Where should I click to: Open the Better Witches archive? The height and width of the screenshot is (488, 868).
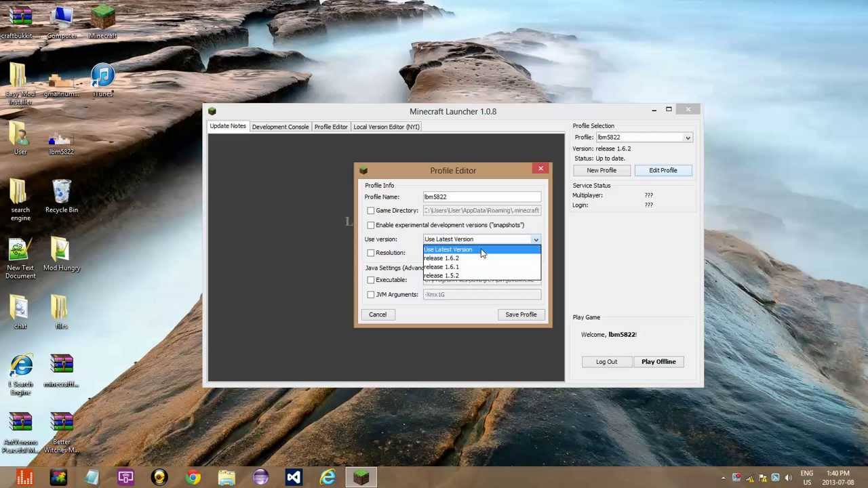coord(62,433)
